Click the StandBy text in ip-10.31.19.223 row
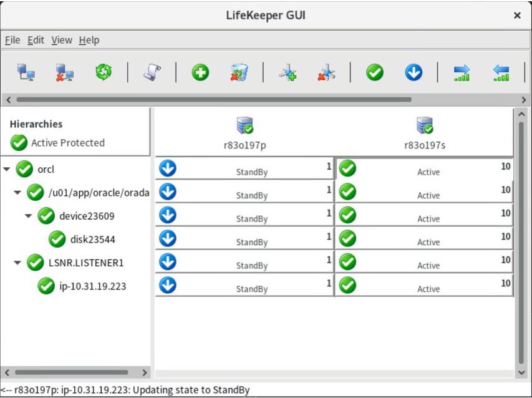 pyautogui.click(x=252, y=289)
